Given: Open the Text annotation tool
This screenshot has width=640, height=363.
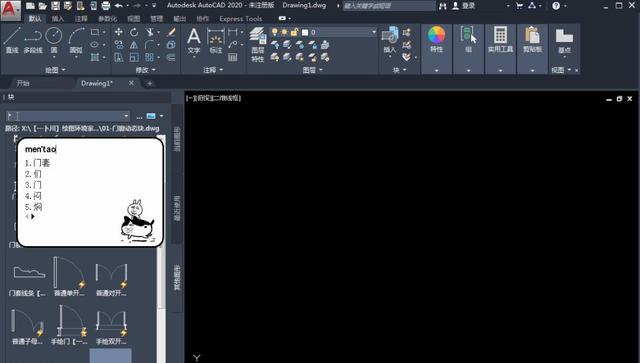Looking at the screenshot, I should pos(194,41).
